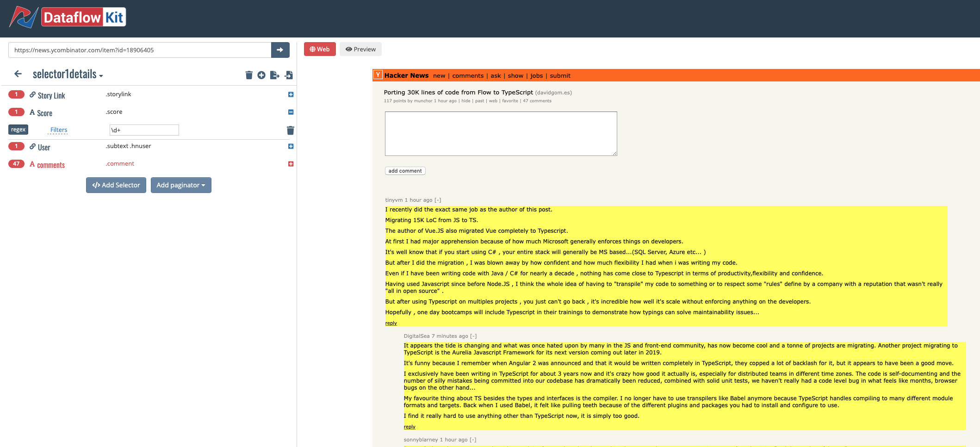Click the link icon beside User
The width and height of the screenshot is (980, 447).
click(32, 147)
